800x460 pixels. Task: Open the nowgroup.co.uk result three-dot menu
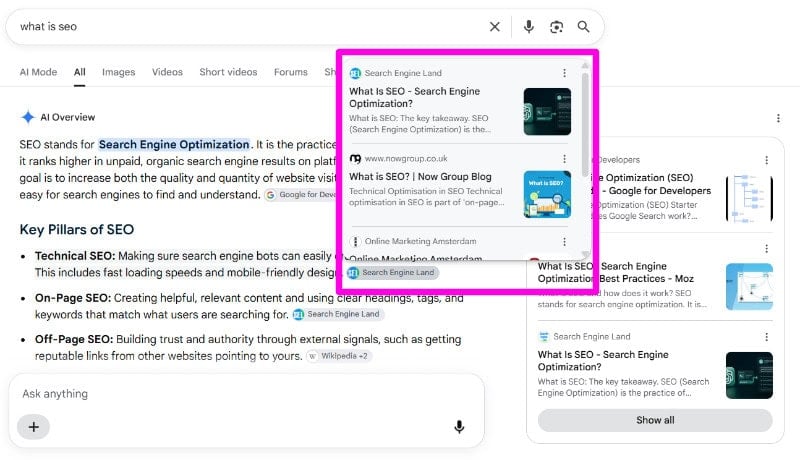click(x=564, y=159)
